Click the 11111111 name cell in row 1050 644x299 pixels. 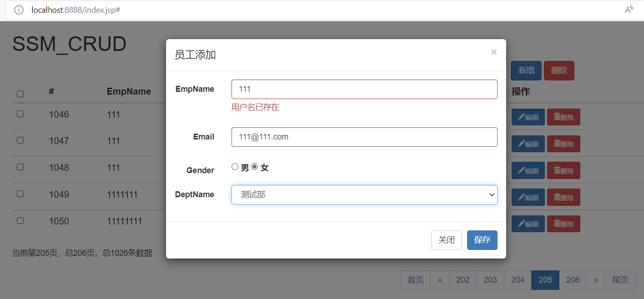pyautogui.click(x=124, y=221)
